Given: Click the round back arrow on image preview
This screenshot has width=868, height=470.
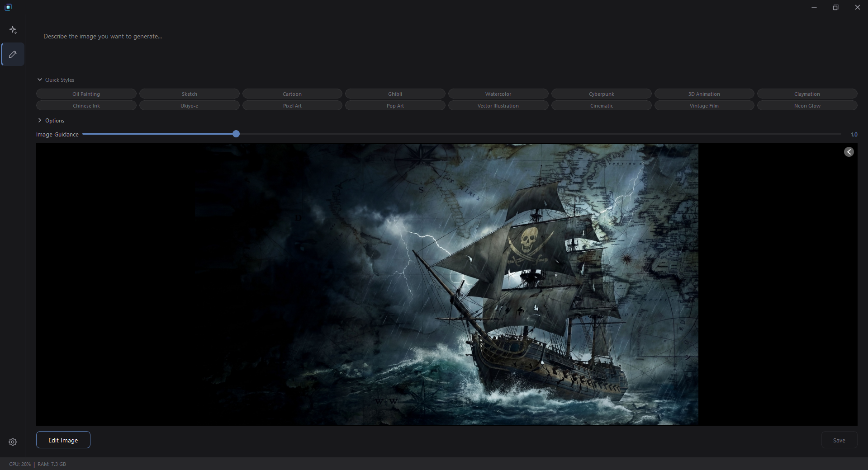Looking at the screenshot, I should tap(849, 152).
